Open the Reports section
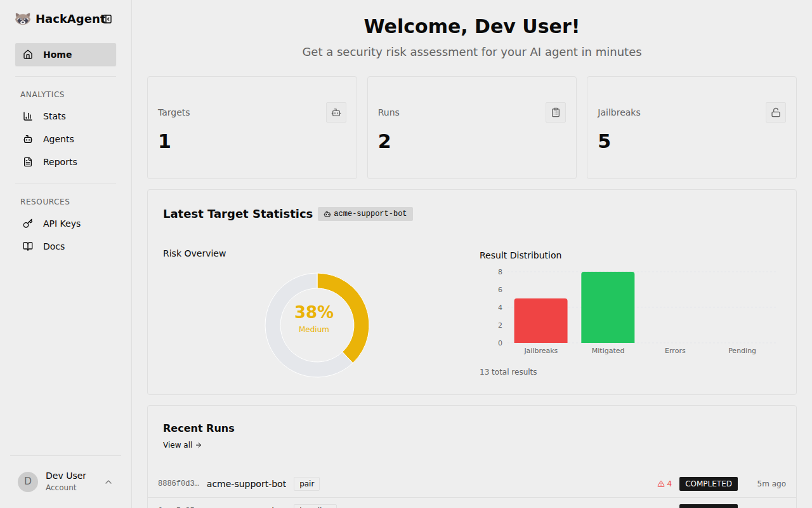Screen dimensions: 812x508 coord(65,162)
